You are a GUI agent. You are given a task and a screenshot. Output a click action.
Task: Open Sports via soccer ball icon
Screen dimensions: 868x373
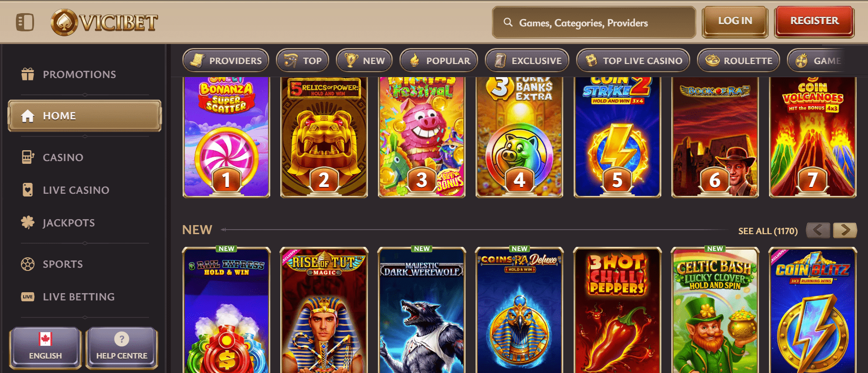[x=28, y=264]
